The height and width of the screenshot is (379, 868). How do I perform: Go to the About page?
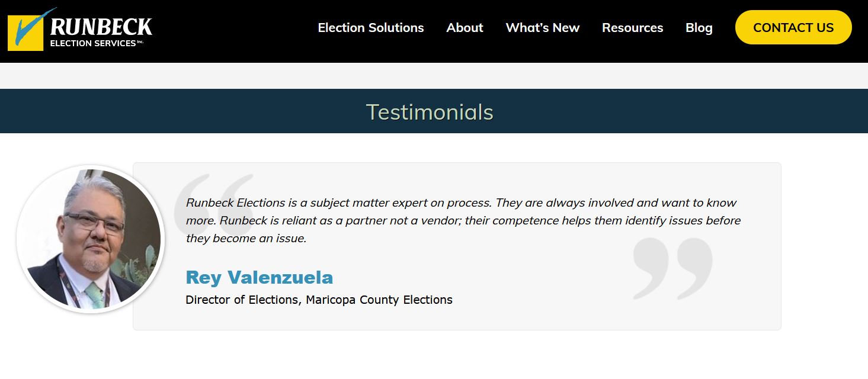pos(465,28)
